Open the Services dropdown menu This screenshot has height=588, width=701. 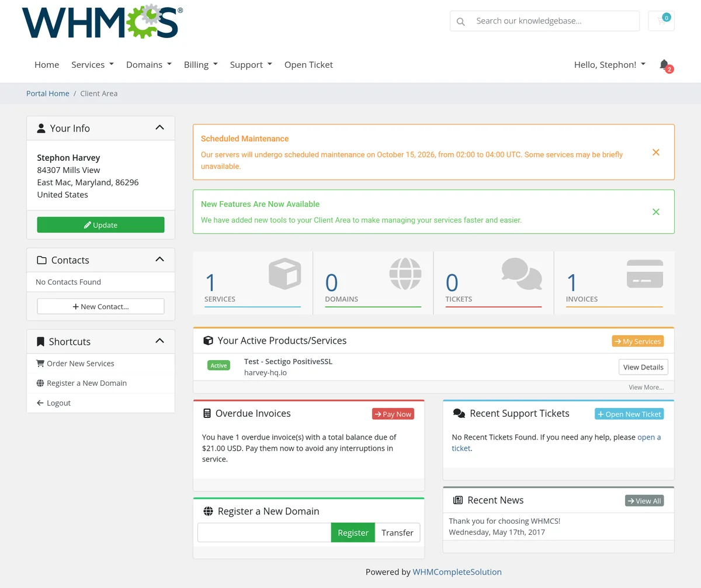[92, 65]
